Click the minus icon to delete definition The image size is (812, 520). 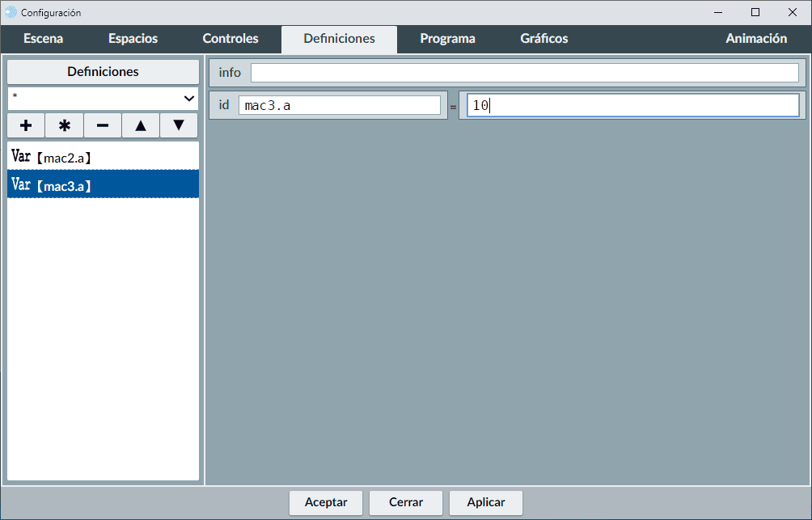pos(103,125)
